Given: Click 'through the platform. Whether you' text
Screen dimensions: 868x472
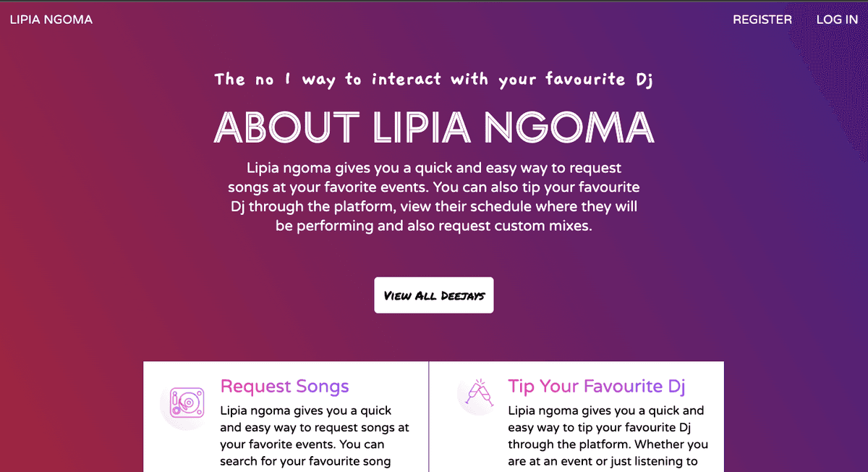Looking at the screenshot, I should coord(608,444).
